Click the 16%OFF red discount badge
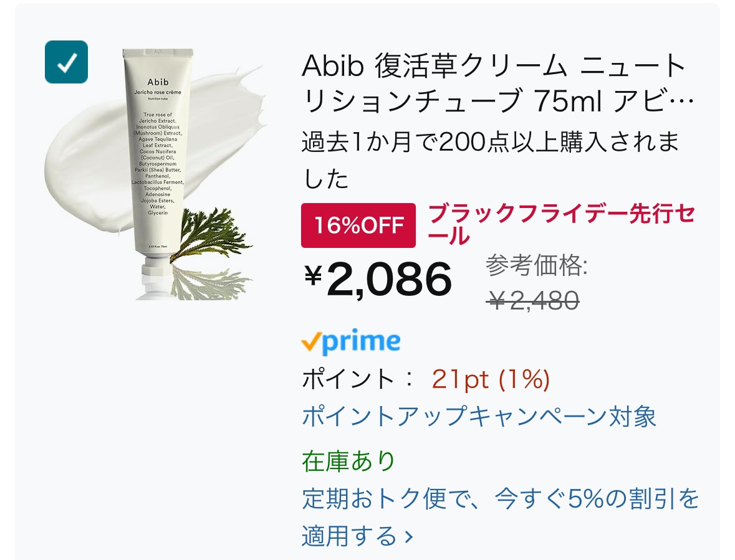 pyautogui.click(x=358, y=225)
